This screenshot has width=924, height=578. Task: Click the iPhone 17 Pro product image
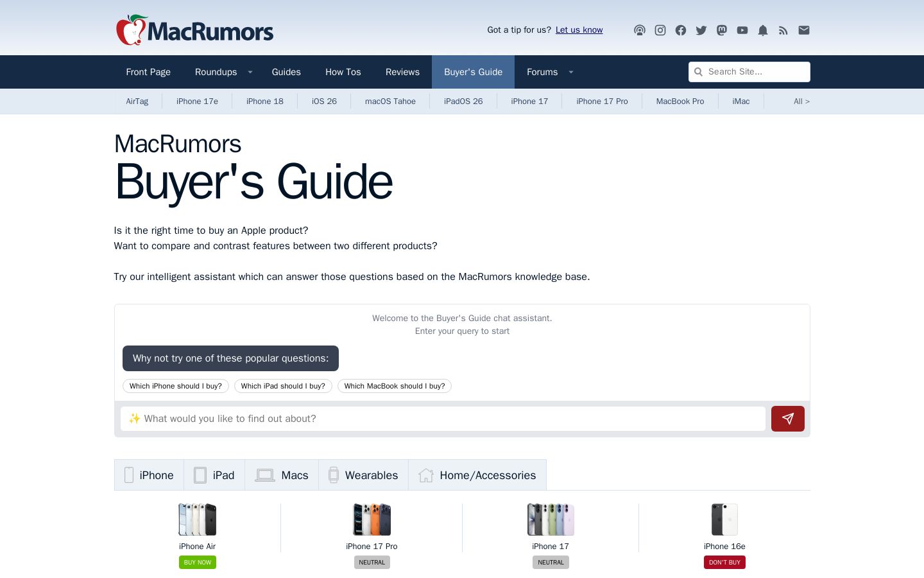[x=372, y=520]
